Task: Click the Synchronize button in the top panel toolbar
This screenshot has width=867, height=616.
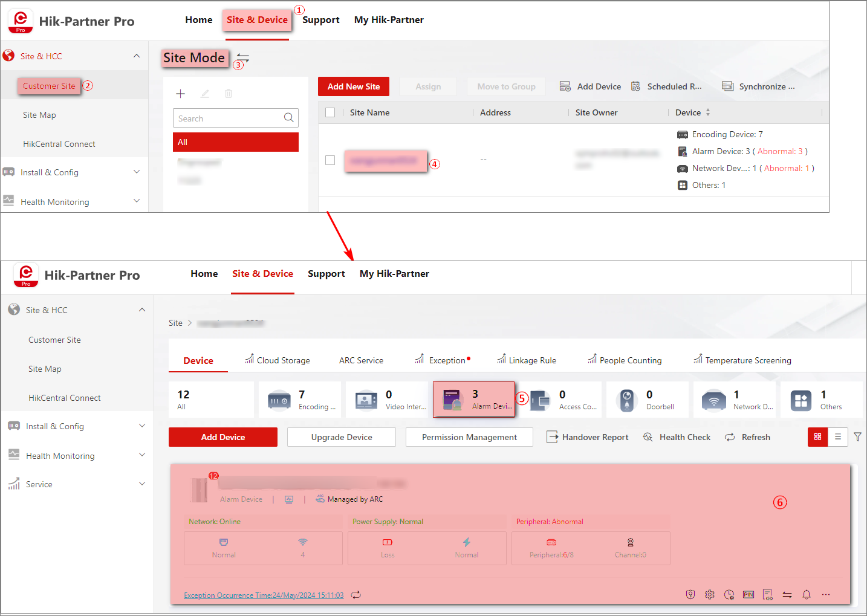Action: point(758,86)
